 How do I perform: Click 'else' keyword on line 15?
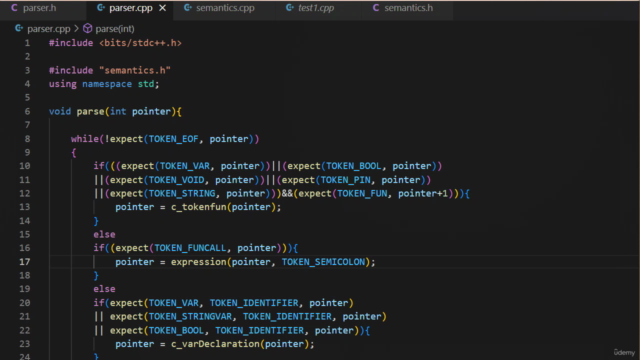pyautogui.click(x=104, y=234)
